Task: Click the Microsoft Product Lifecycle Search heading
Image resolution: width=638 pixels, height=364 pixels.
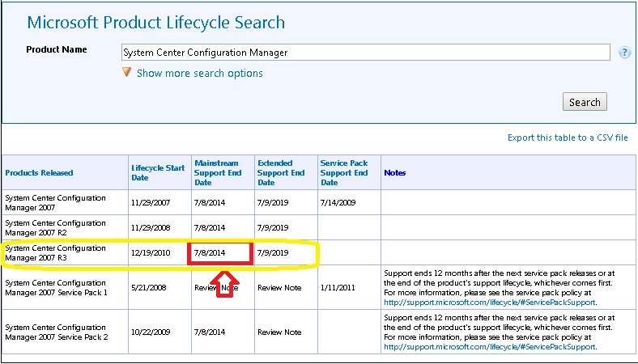Action: (155, 23)
